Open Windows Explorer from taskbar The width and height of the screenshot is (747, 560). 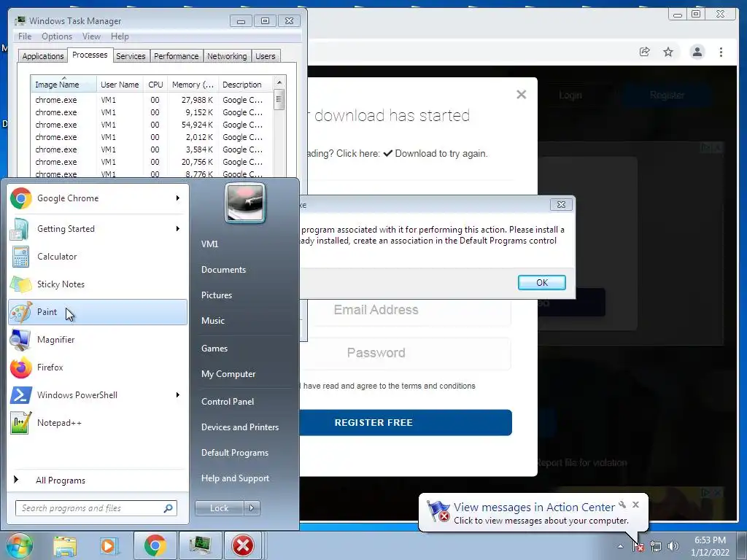coord(65,545)
